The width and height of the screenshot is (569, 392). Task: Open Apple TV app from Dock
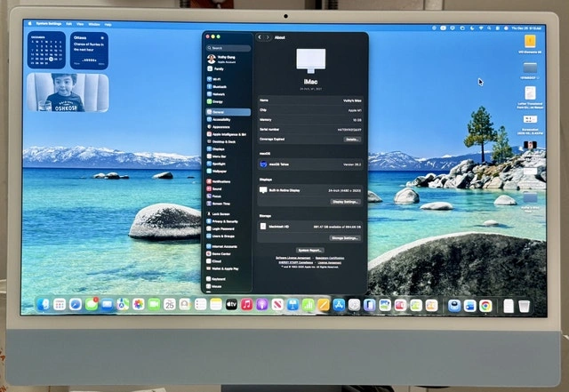(x=232, y=305)
